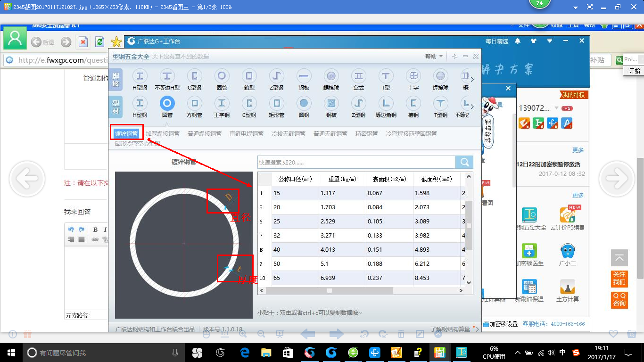
Task: Expand more 型材 profile types arrow
Action: pos(472,107)
